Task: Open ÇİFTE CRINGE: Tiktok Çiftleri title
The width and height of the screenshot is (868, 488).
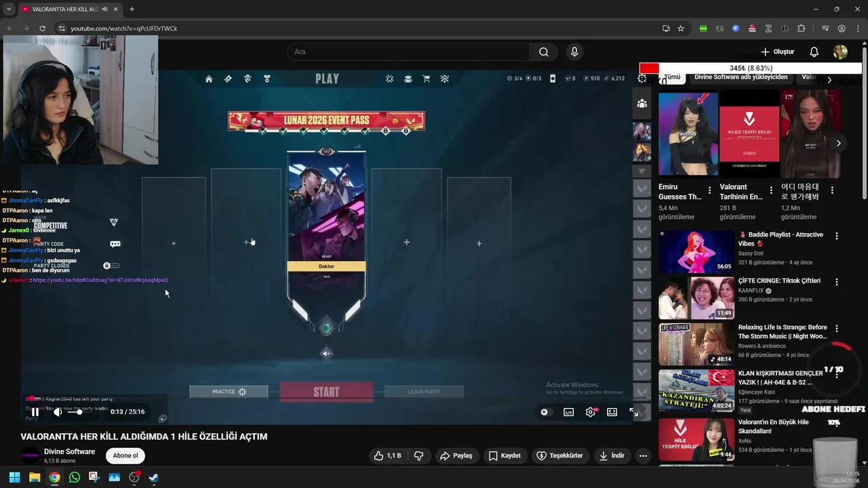Action: click(779, 281)
